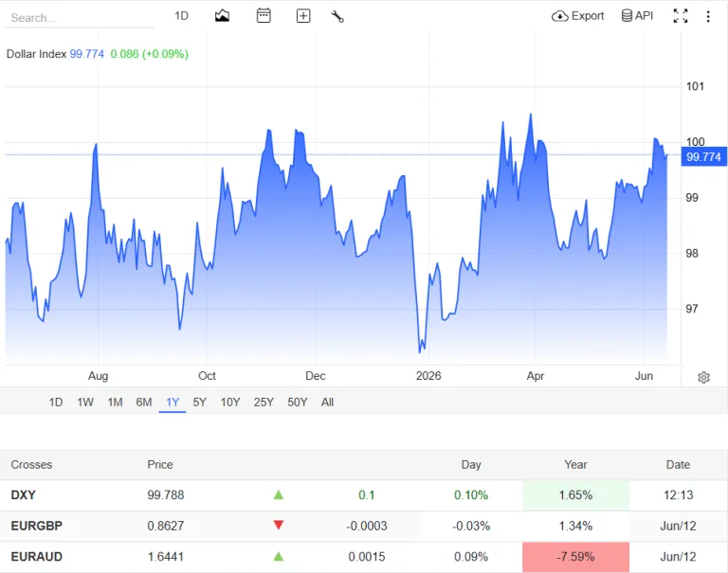Open the wrench tools icon
The width and height of the screenshot is (728, 573).
click(x=337, y=17)
